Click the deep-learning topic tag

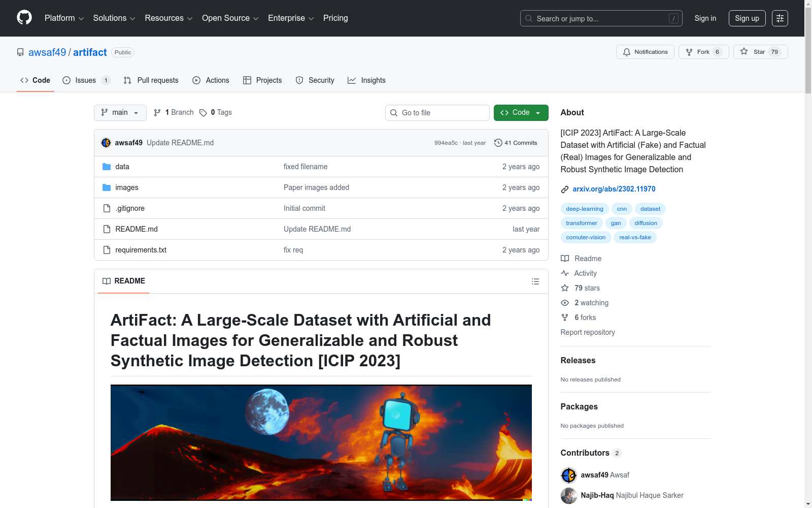[x=585, y=209]
